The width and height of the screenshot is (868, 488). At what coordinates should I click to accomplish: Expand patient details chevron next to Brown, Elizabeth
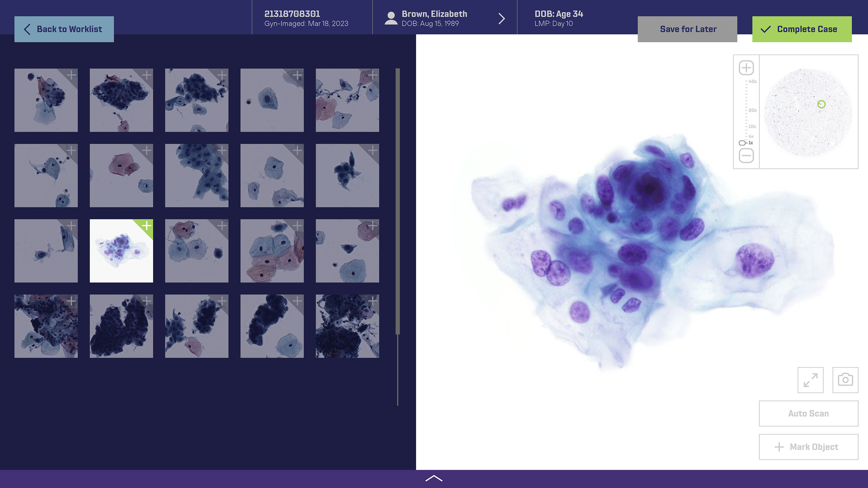[x=502, y=18]
